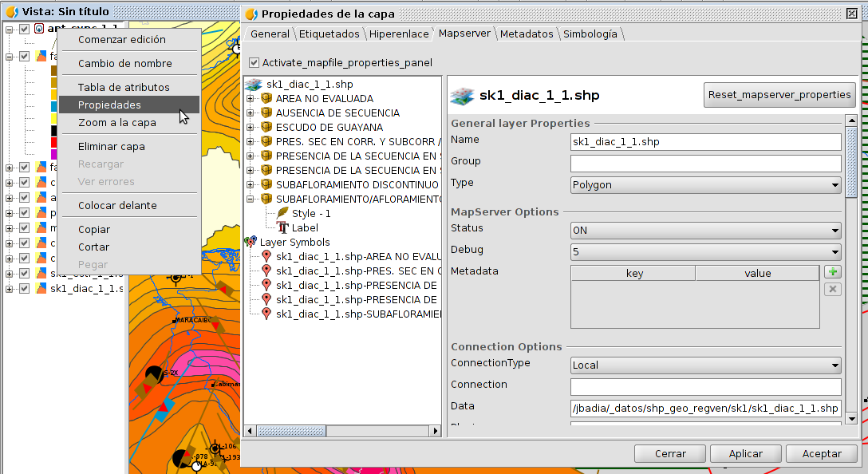The width and height of the screenshot is (868, 474).
Task: Click the Layer Symbols markers icon
Action: (251, 242)
